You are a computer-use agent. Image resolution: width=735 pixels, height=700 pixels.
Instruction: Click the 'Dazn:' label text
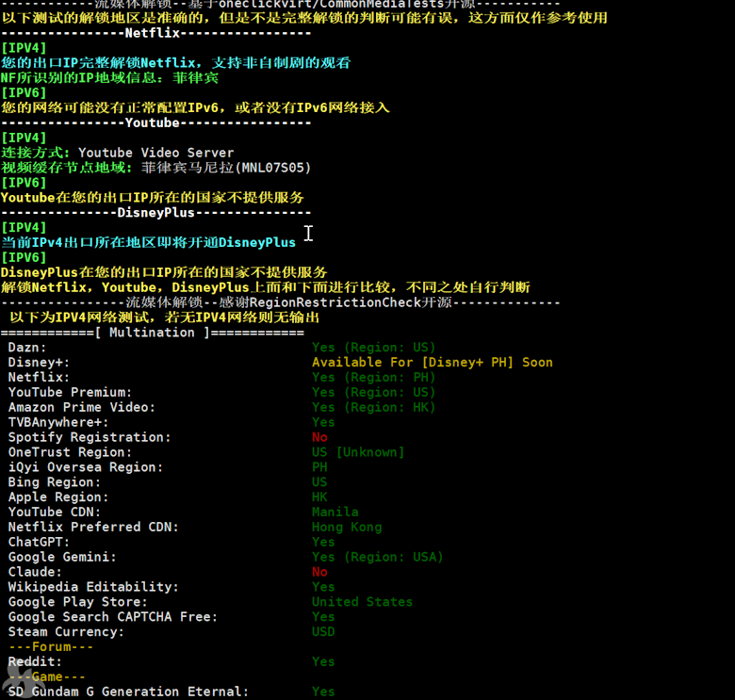pyautogui.click(x=27, y=348)
